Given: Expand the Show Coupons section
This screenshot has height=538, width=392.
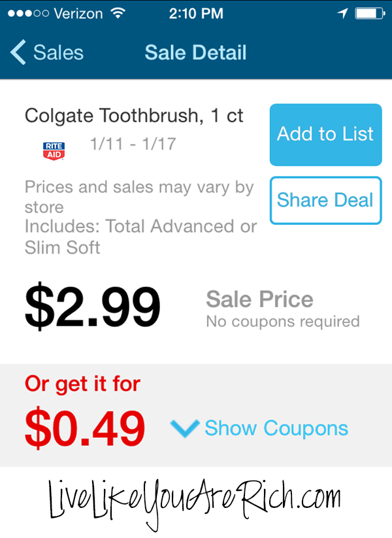Looking at the screenshot, I should point(259,428).
